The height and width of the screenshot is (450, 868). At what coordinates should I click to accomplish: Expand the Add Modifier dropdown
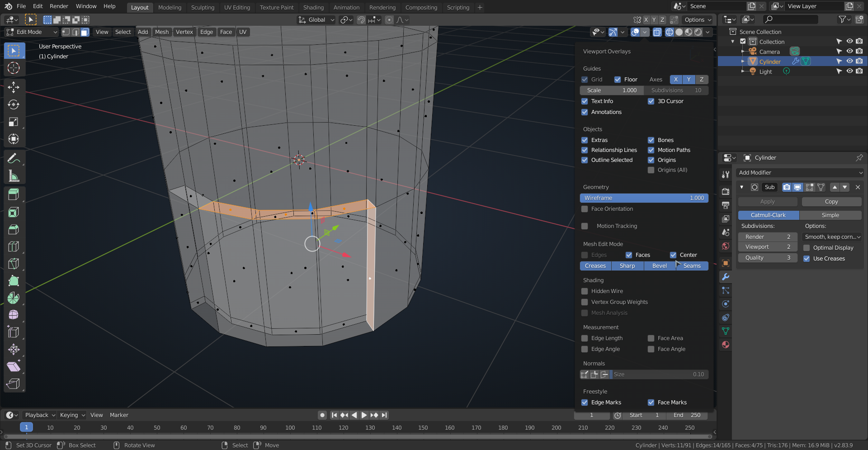(x=800, y=173)
